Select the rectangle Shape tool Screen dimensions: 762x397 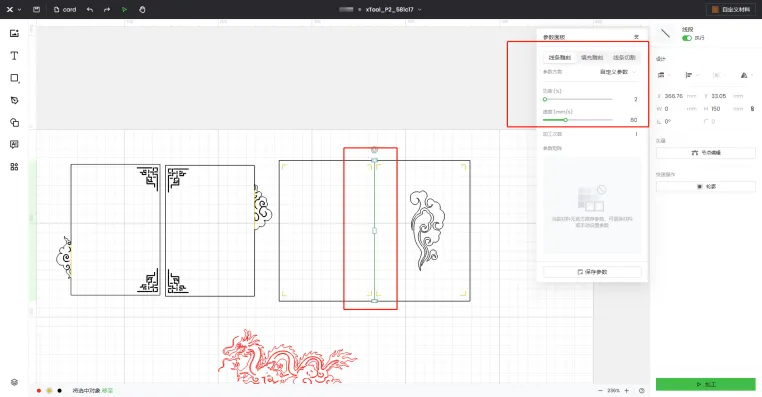[x=14, y=78]
